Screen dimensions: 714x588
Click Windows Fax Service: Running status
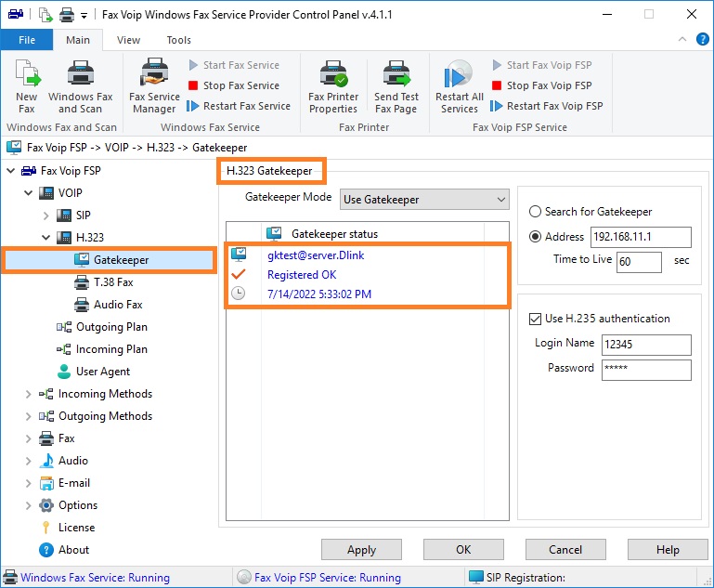click(96, 578)
